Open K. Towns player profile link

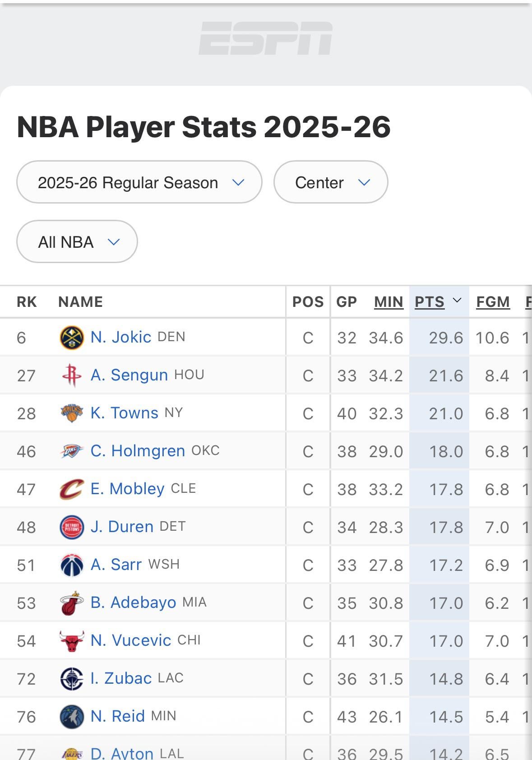(x=125, y=413)
